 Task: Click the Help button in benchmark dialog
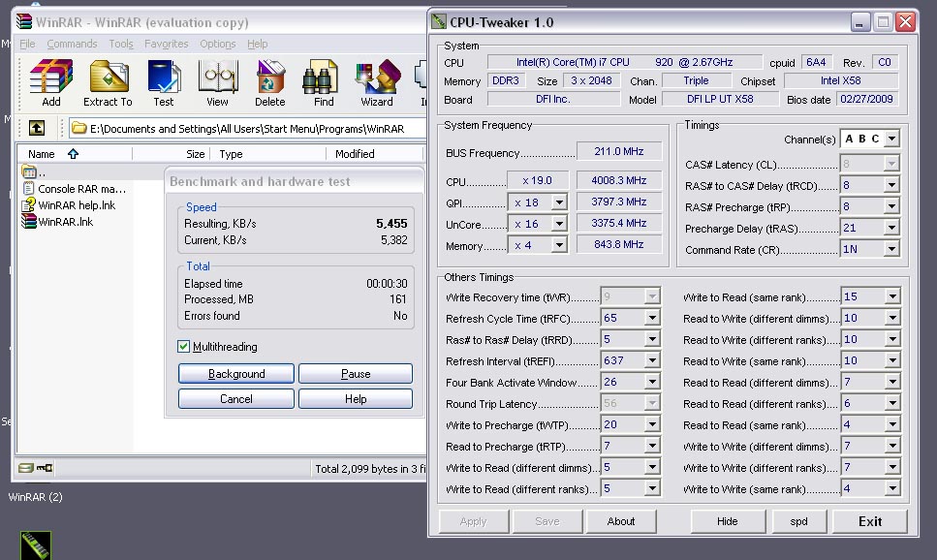coord(356,398)
